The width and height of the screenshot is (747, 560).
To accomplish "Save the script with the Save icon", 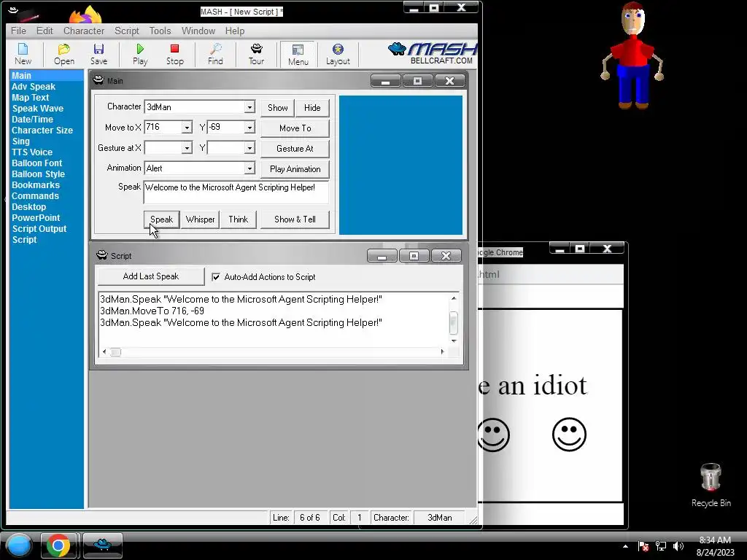I will (98, 54).
